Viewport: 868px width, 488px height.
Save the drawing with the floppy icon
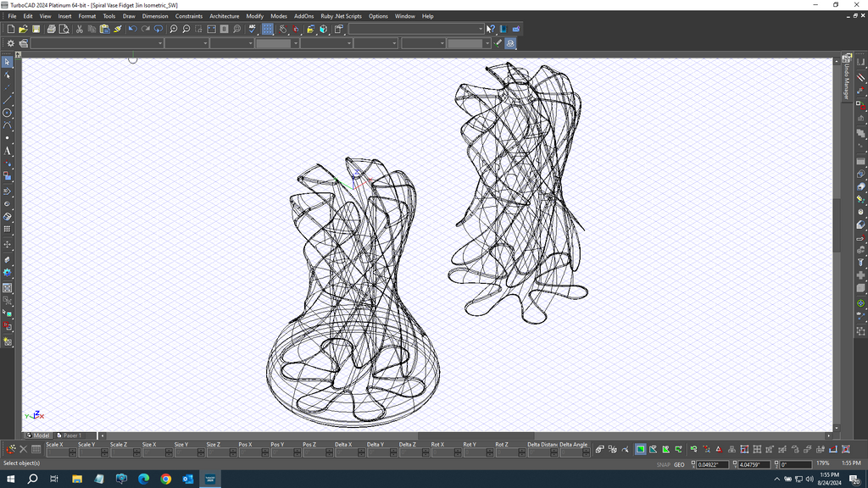[x=36, y=29]
